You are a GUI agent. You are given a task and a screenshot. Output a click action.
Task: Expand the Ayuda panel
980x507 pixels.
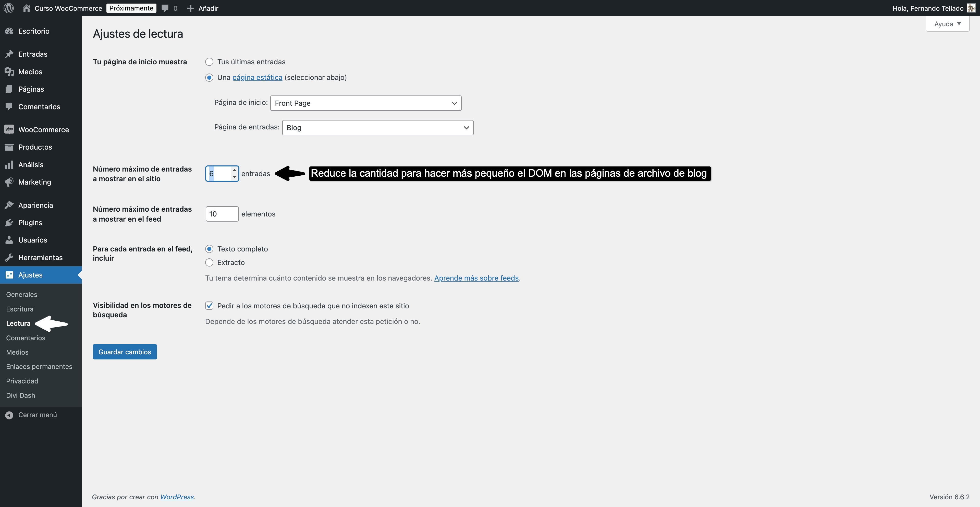[x=947, y=23]
